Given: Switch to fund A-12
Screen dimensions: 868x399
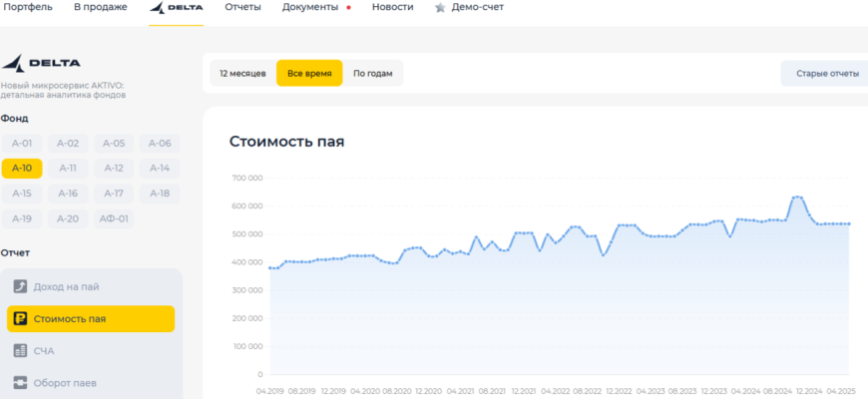Looking at the screenshot, I should pyautogui.click(x=114, y=168).
